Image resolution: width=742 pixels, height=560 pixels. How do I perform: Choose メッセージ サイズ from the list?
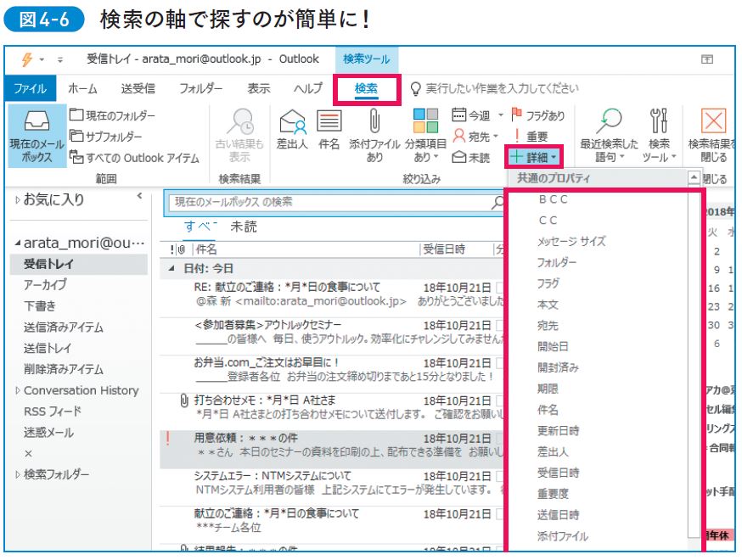click(x=571, y=241)
